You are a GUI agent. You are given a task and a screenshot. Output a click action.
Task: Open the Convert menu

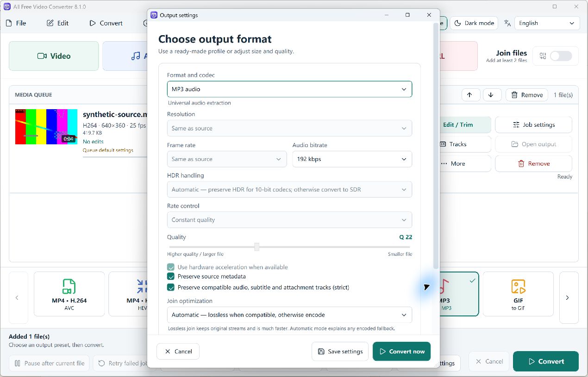pyautogui.click(x=106, y=23)
